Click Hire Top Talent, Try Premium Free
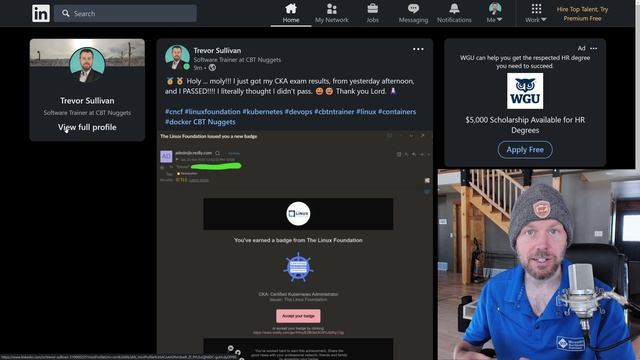This screenshot has height=360, width=640. tap(582, 13)
